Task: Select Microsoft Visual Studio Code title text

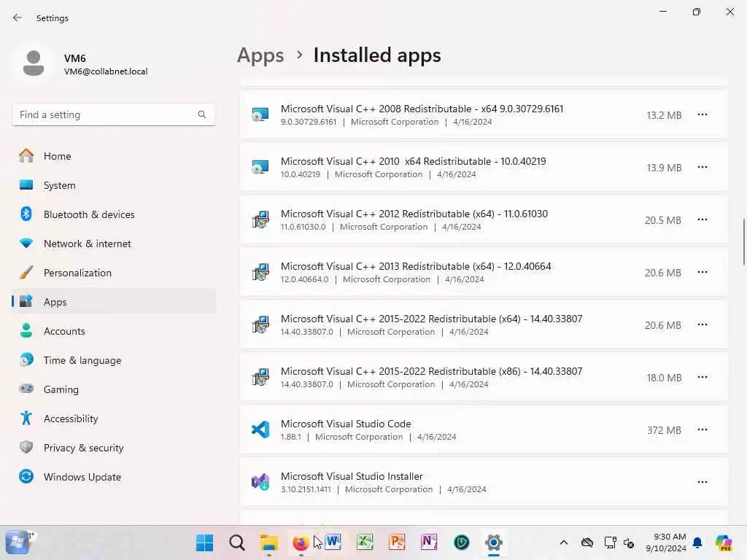Action: [346, 424]
